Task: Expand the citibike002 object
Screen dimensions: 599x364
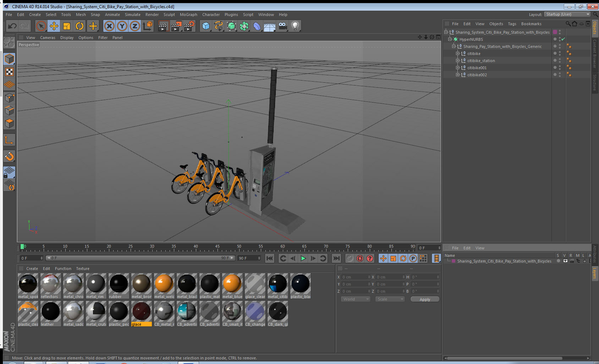Action: click(458, 75)
